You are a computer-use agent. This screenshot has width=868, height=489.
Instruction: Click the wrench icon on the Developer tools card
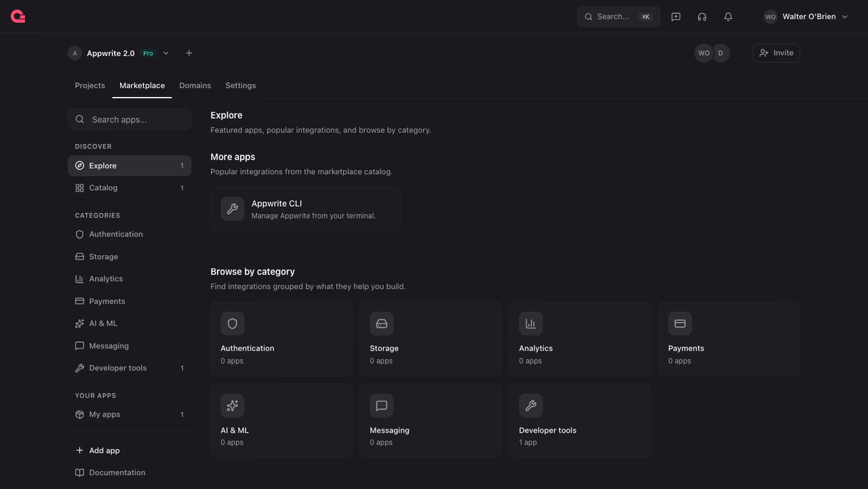531,406
